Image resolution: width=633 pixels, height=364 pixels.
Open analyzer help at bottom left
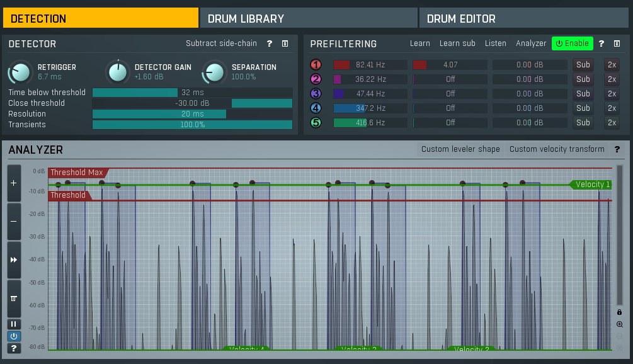click(x=14, y=348)
